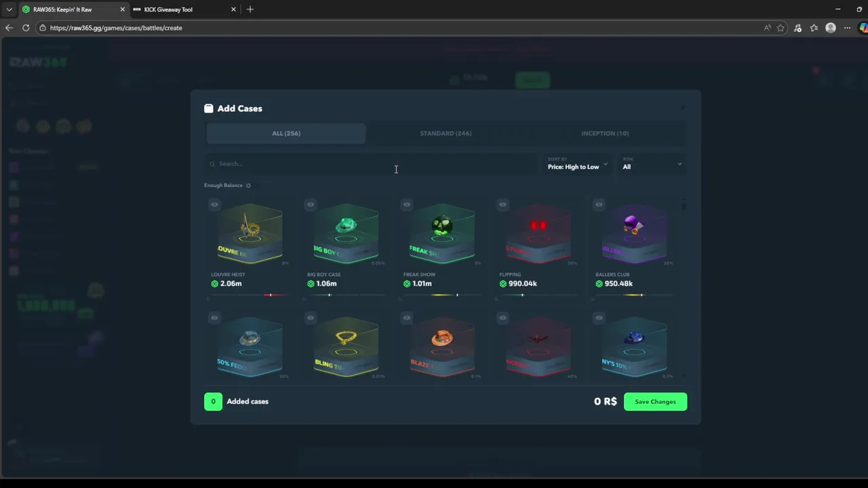Open a new browser tab
The width and height of the screenshot is (868, 488).
[250, 9]
